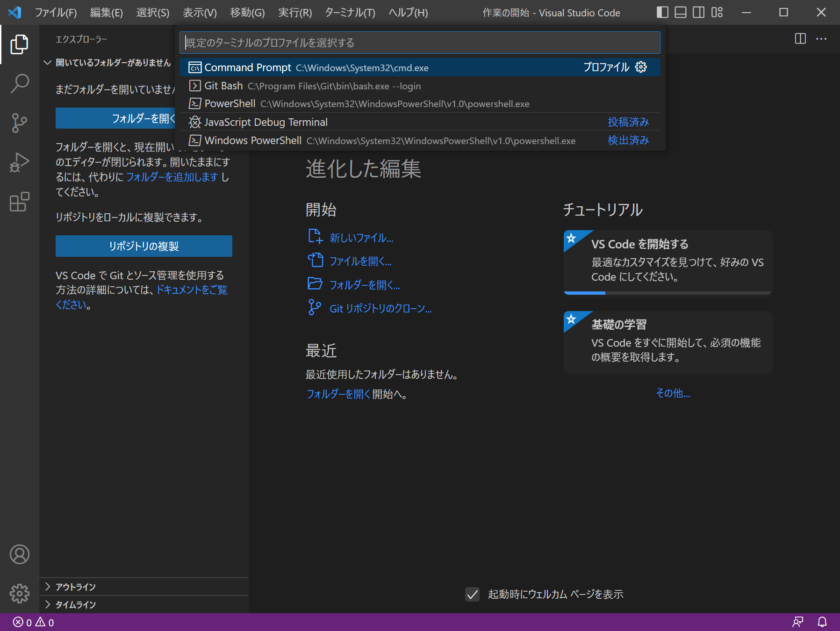Click the JavaScript Debug Terminal bug icon
This screenshot has width=840, height=631.
point(195,123)
